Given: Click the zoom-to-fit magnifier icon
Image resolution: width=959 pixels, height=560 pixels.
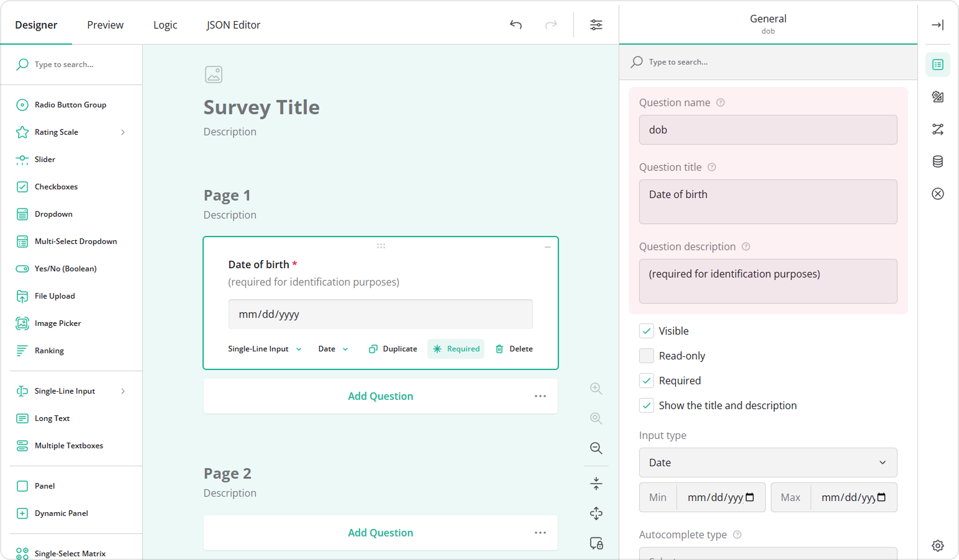Looking at the screenshot, I should click(596, 418).
